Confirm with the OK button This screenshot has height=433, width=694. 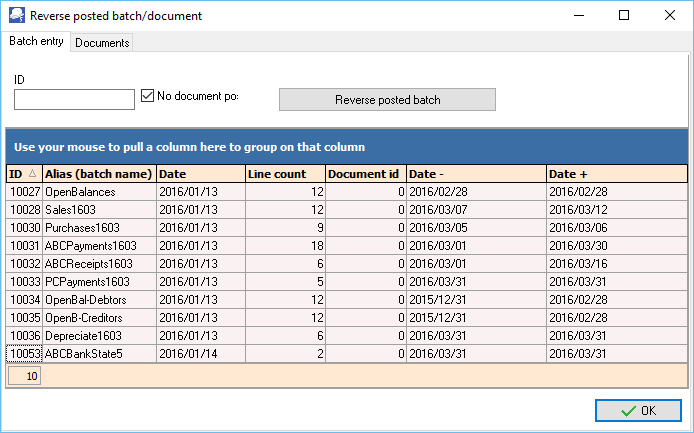click(637, 410)
